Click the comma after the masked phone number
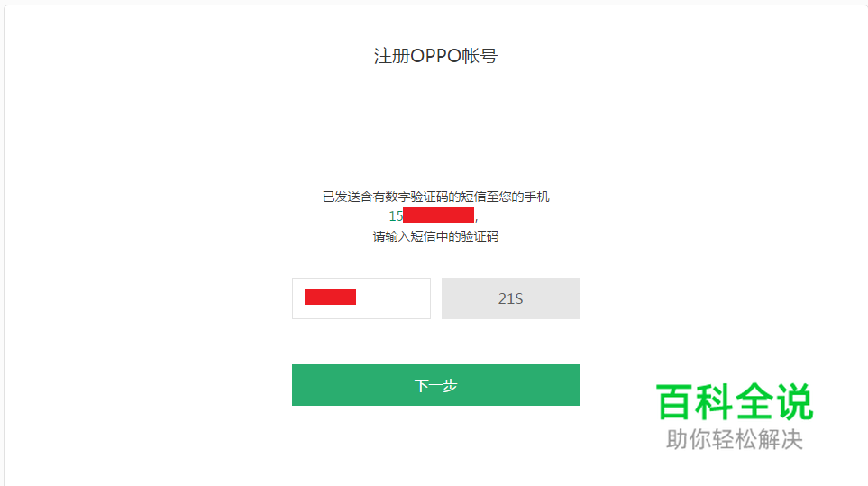Viewport: 868px width, 486px height. [x=476, y=218]
